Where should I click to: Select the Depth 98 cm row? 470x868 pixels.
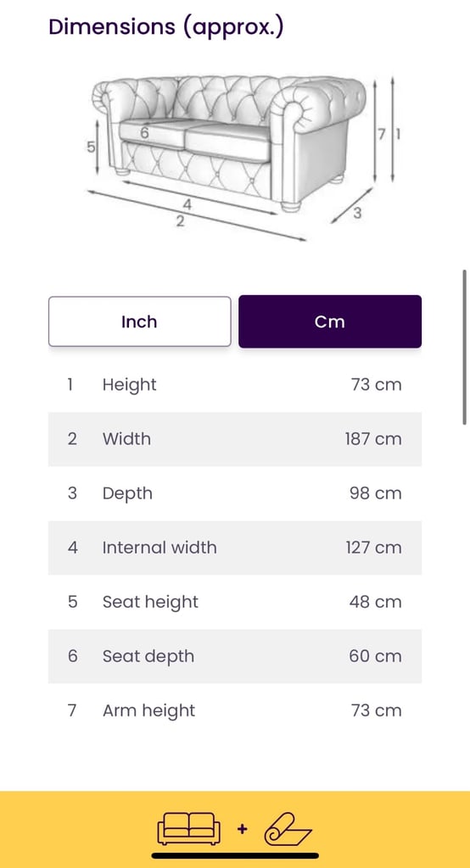(235, 493)
